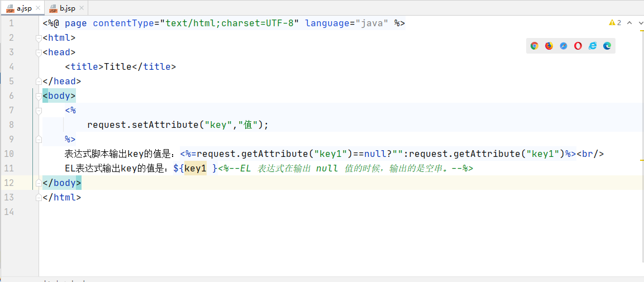Image resolution: width=644 pixels, height=282 pixels.
Task: Click the contentType attribute on line 1
Action: click(x=123, y=23)
